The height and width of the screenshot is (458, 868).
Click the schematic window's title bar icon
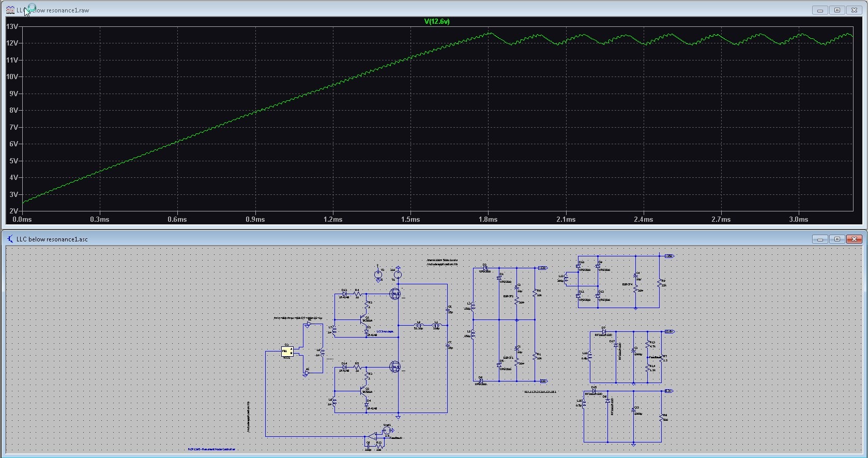[x=10, y=239]
